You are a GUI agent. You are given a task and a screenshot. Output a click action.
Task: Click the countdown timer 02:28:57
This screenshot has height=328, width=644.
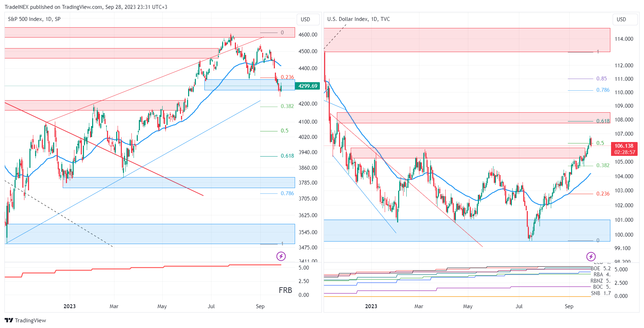[625, 152]
